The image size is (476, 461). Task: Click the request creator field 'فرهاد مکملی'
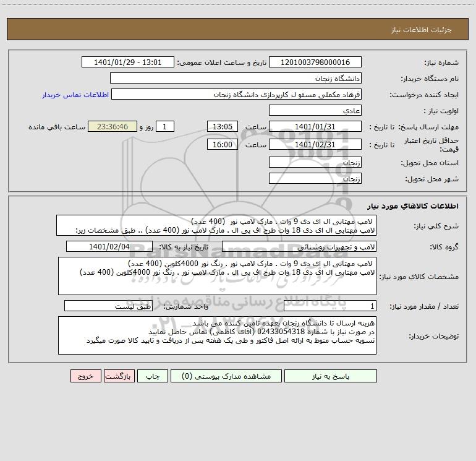point(236,94)
